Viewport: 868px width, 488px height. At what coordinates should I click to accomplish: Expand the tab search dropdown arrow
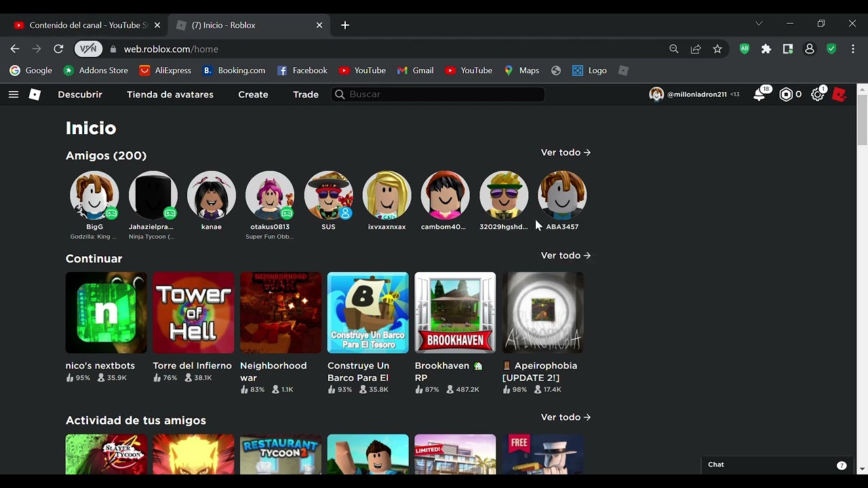tap(759, 24)
